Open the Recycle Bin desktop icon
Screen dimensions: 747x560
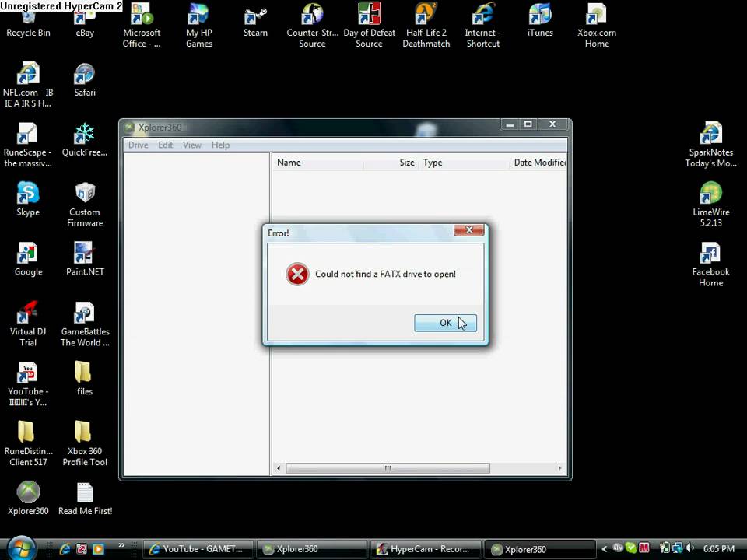[x=28, y=22]
